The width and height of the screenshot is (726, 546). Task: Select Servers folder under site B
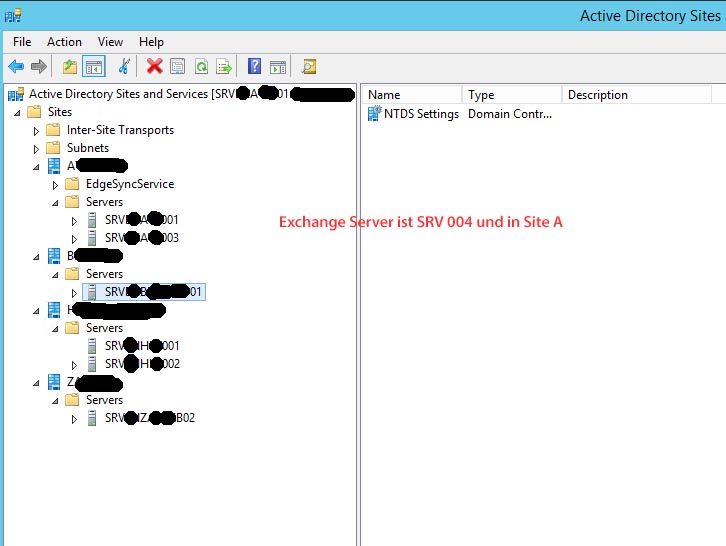click(x=104, y=274)
